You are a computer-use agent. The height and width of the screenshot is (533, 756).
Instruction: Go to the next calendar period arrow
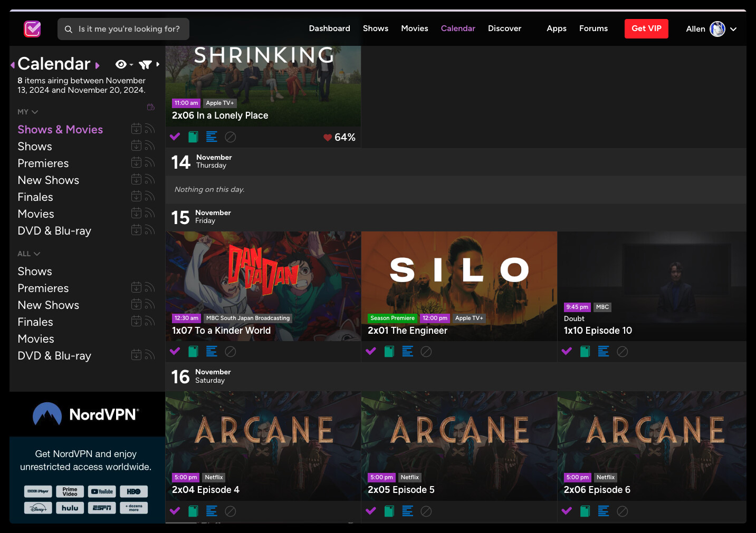tap(98, 65)
